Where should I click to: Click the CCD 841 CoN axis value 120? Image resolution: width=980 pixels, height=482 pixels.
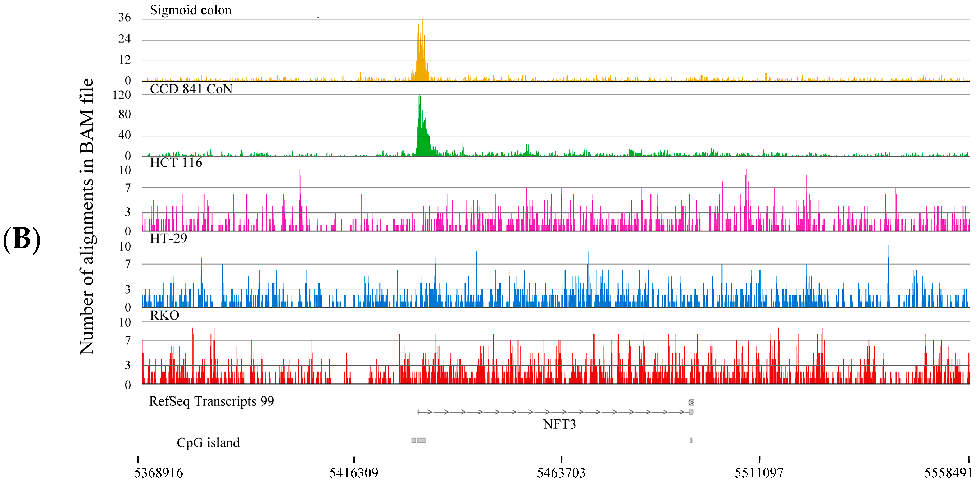pos(122,95)
